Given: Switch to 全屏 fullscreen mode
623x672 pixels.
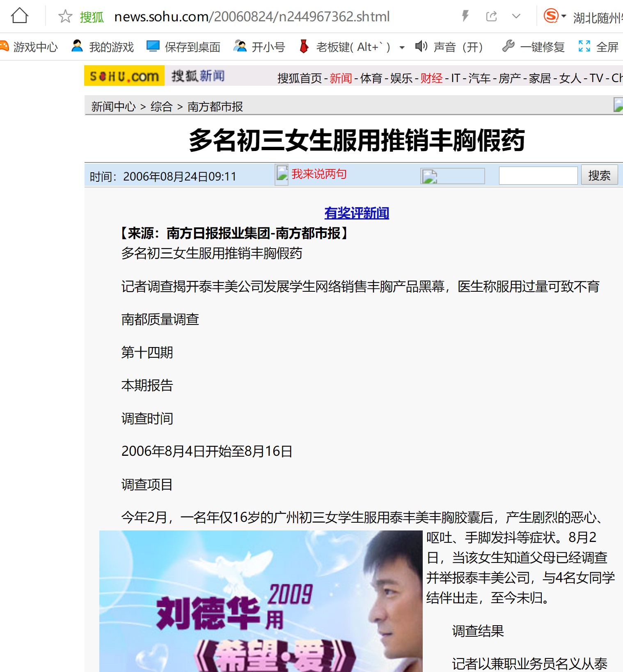Looking at the screenshot, I should [598, 47].
